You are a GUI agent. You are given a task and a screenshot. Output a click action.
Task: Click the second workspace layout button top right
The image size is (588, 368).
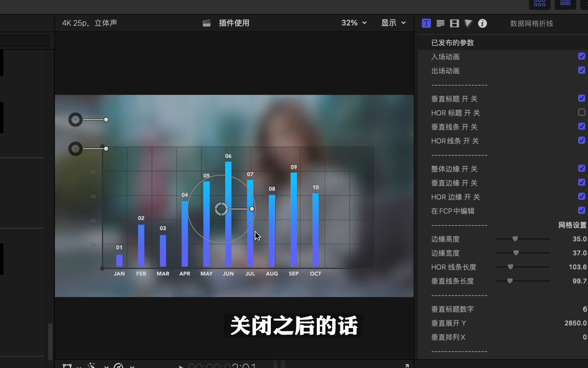click(565, 4)
